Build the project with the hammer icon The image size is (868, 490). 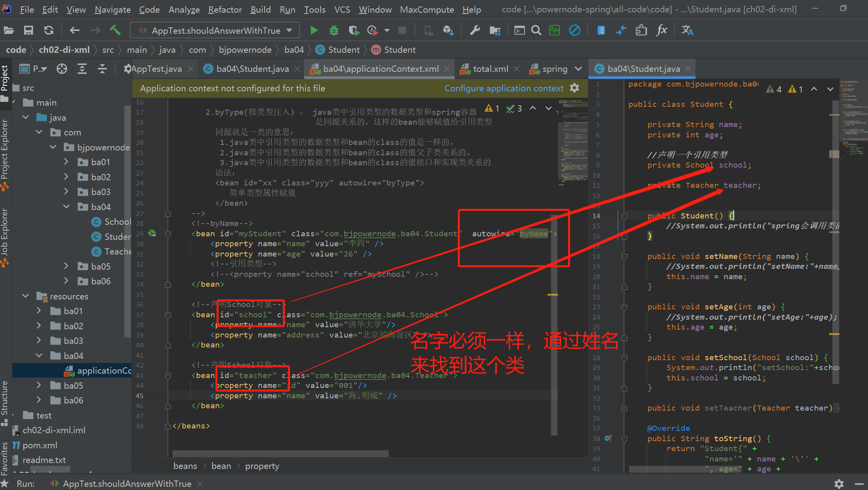115,30
